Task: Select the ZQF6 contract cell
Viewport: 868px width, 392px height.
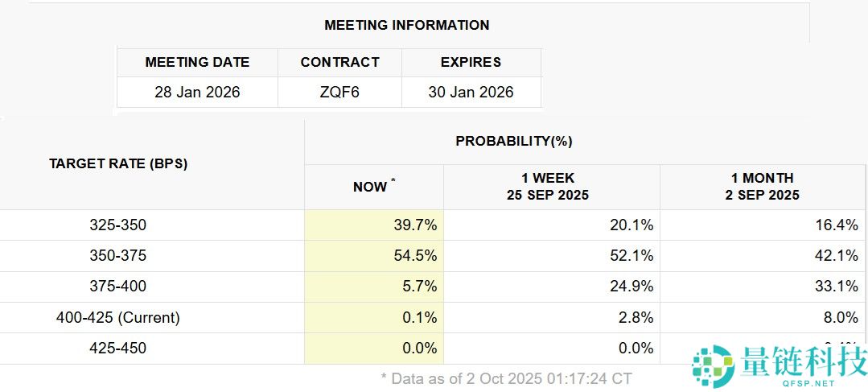Action: click(x=339, y=92)
